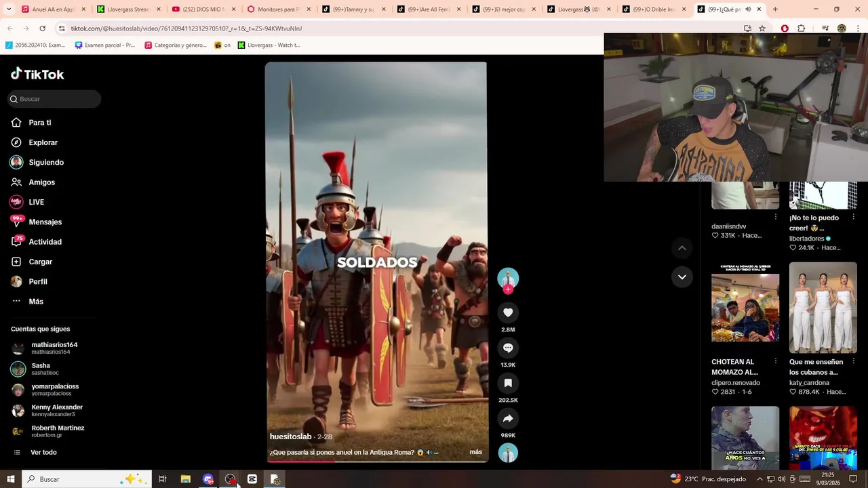Open the Actividad notifications

coord(37,242)
